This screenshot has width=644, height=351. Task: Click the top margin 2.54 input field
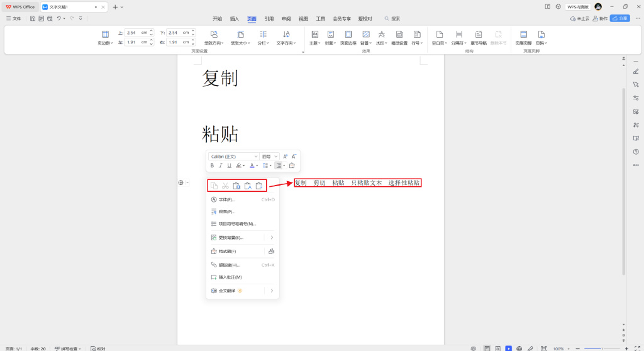pos(136,33)
